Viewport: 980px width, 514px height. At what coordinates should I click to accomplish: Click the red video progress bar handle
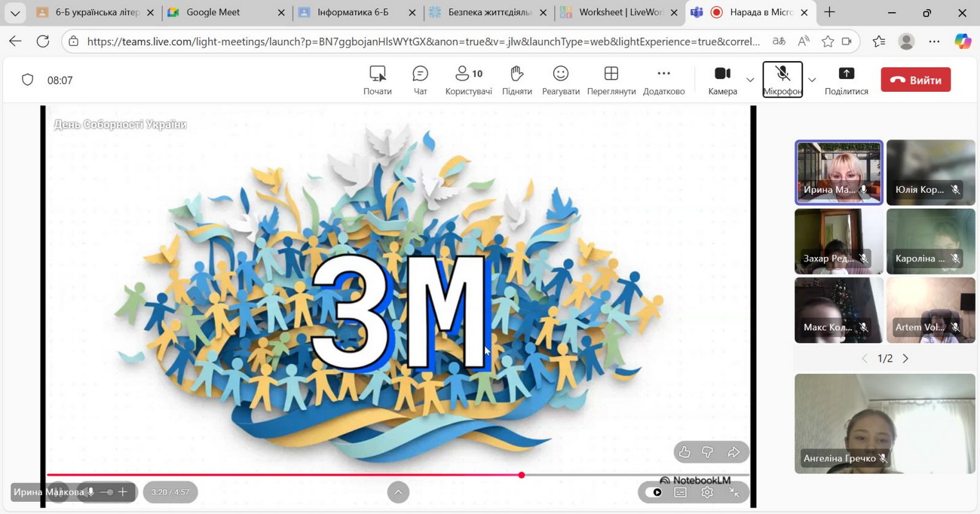point(522,475)
